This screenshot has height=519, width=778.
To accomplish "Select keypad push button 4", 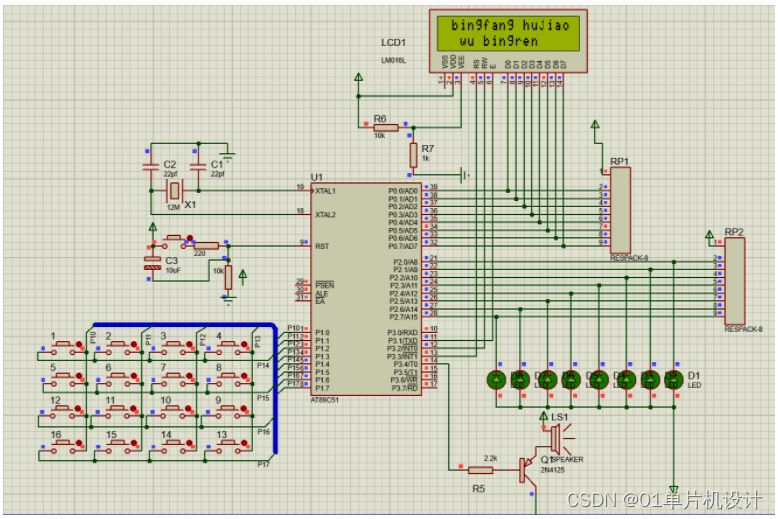I will point(228,347).
